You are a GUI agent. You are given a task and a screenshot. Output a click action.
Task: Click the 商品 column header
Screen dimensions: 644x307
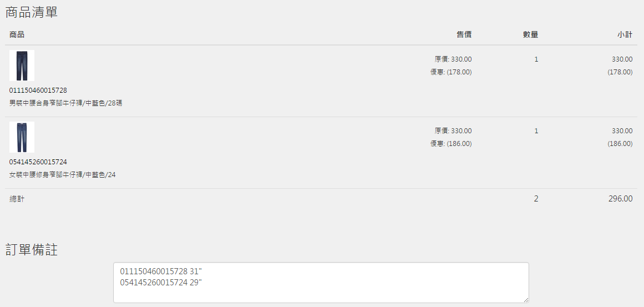17,35
